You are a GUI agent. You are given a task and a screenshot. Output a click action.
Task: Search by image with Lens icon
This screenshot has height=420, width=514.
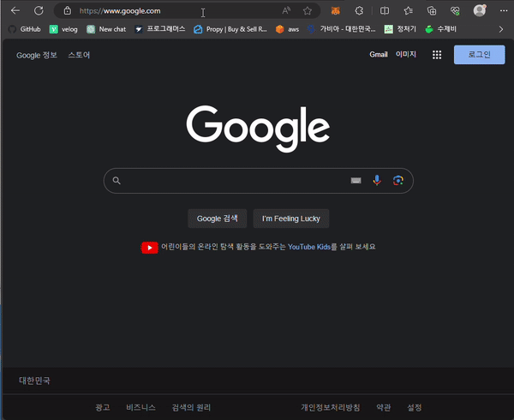pyautogui.click(x=398, y=180)
